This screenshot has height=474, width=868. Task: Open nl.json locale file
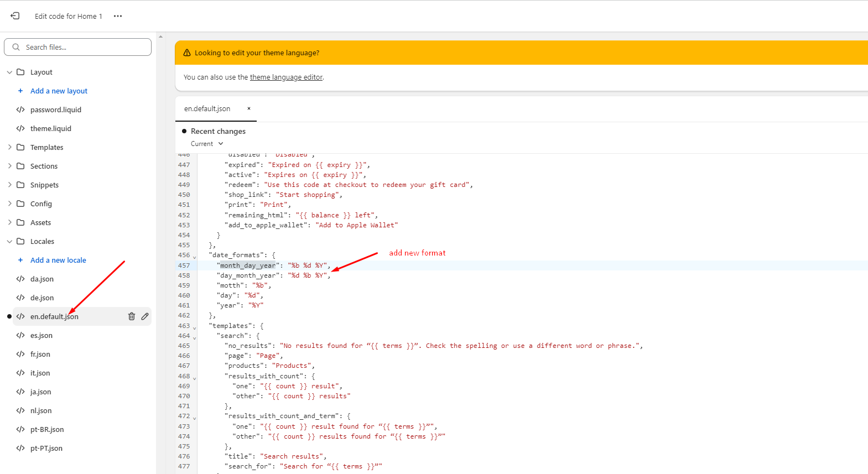point(41,410)
